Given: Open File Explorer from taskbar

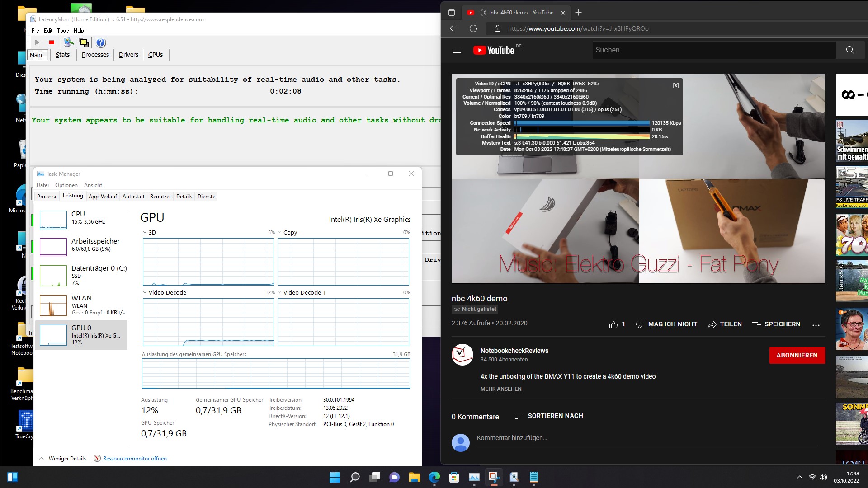Looking at the screenshot, I should (x=415, y=477).
